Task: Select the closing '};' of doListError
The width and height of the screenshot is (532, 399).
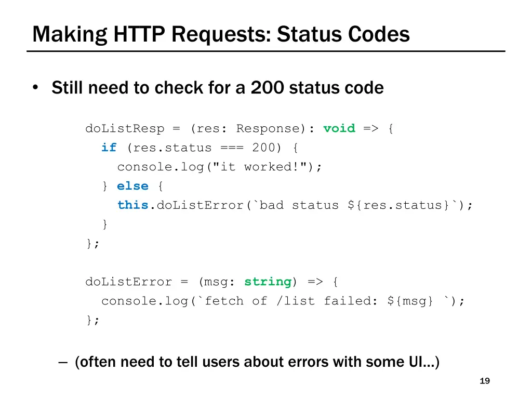Action: click(x=92, y=320)
